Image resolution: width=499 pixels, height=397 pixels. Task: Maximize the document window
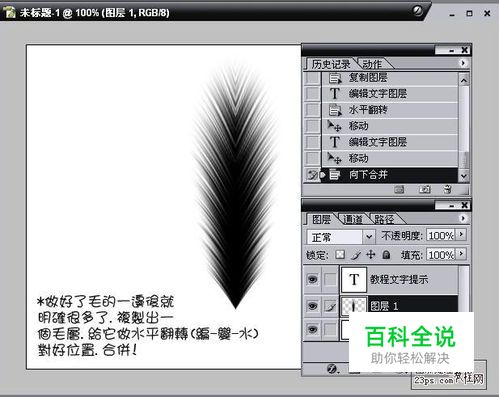pos(469,13)
